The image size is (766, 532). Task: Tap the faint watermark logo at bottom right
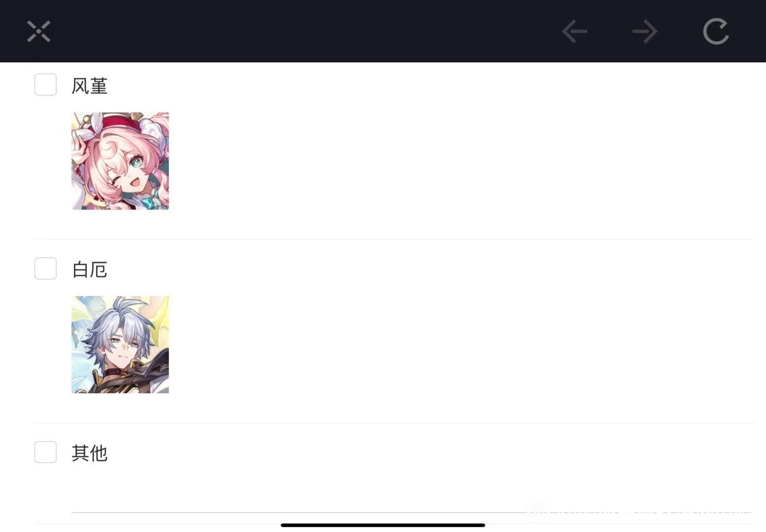pyautogui.click(x=539, y=511)
